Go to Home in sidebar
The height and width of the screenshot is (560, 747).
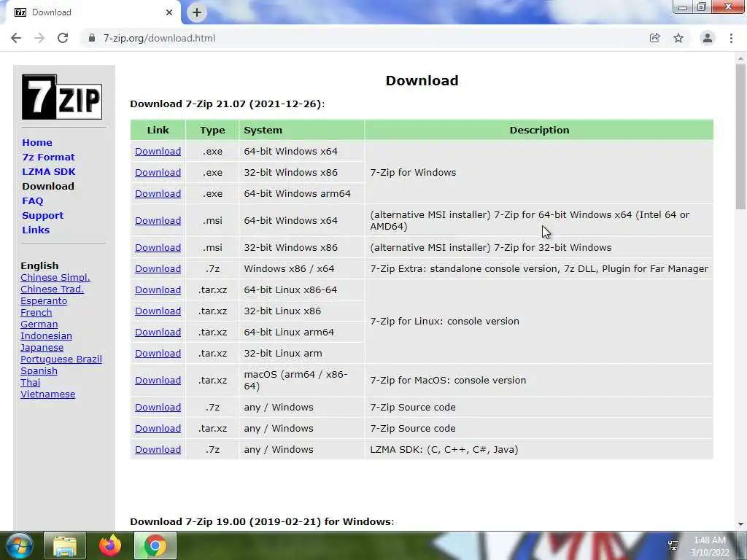point(37,142)
